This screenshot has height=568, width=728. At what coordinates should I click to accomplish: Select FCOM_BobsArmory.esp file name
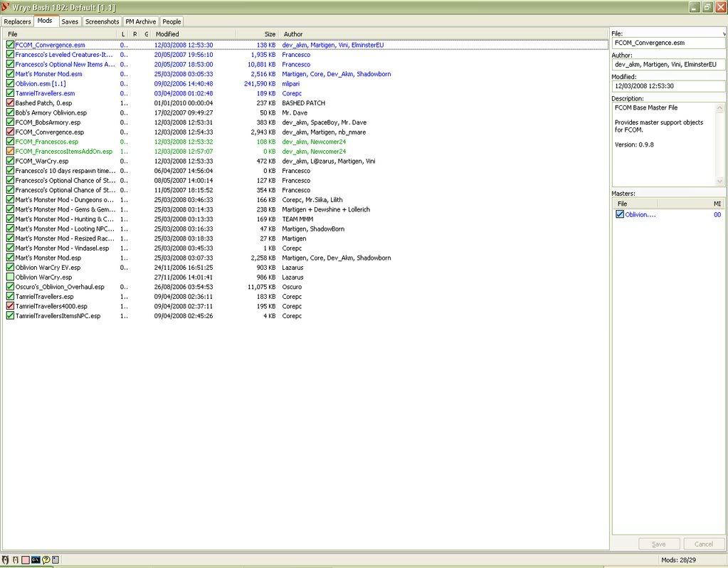pyautogui.click(x=48, y=122)
